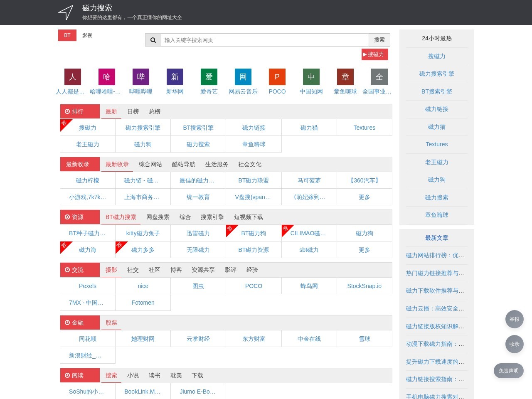
Task: Open the 博客 tab in 交流
Action: click(176, 270)
